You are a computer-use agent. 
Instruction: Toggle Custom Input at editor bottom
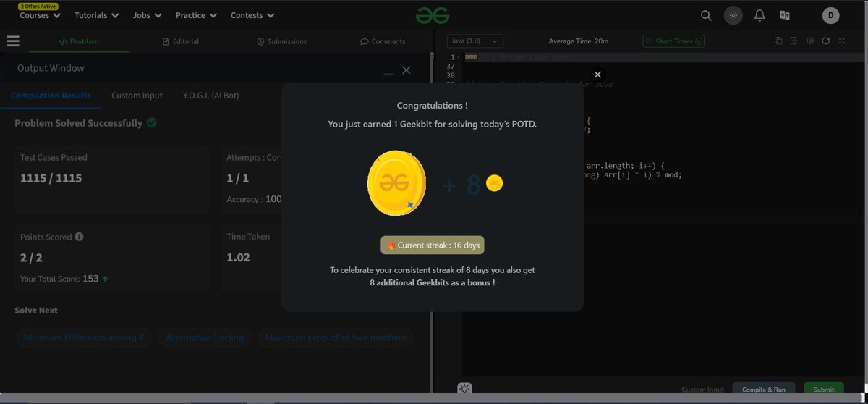pos(702,390)
